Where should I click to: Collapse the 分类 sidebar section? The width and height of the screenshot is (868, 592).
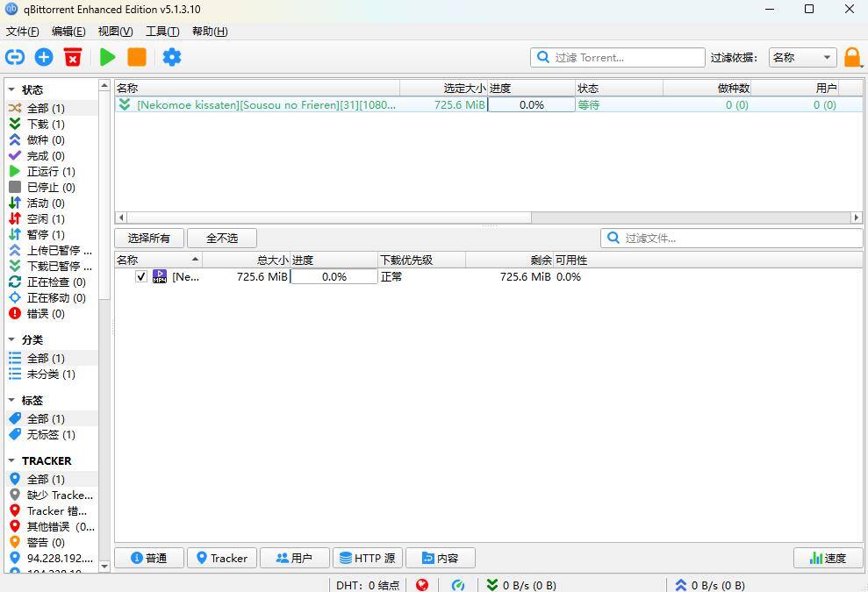(x=11, y=339)
